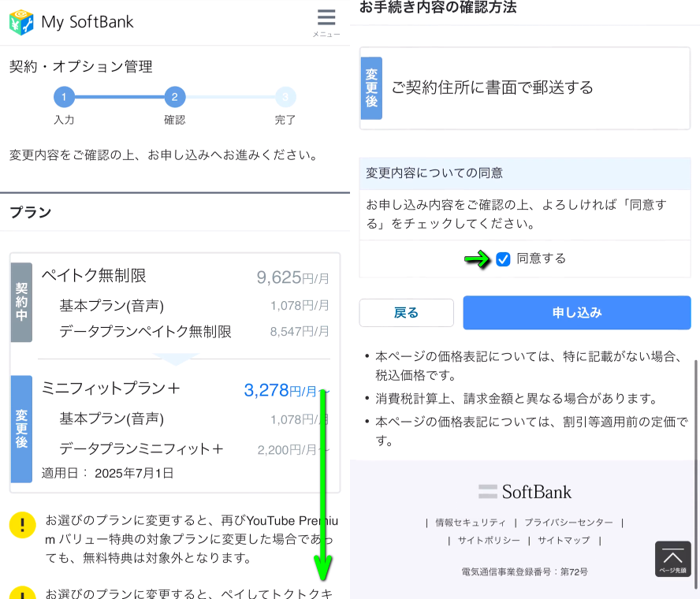The width and height of the screenshot is (700, 599).
Task: Tap instruction text 変更内容をご確認の上、お申し込みへお進みください。
Action: [164, 155]
